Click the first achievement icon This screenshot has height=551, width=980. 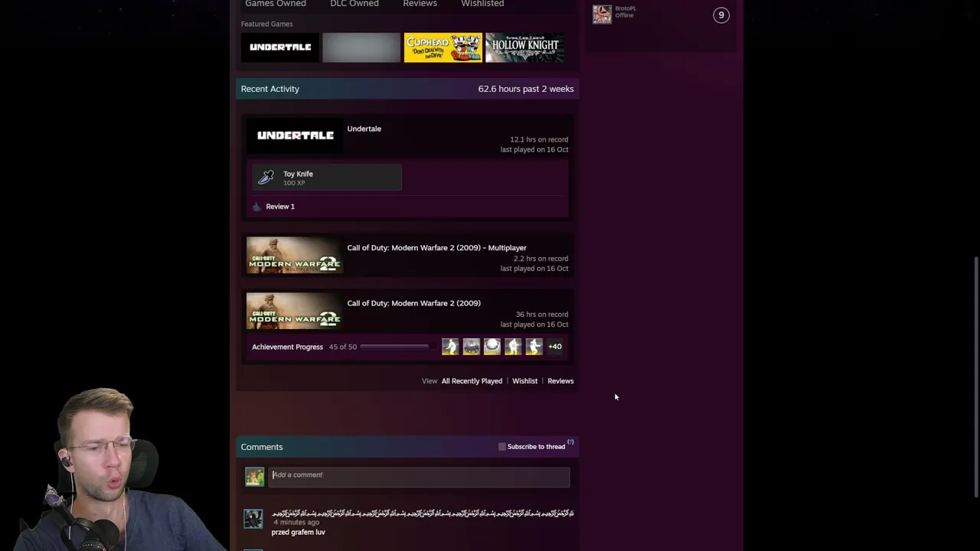[450, 347]
